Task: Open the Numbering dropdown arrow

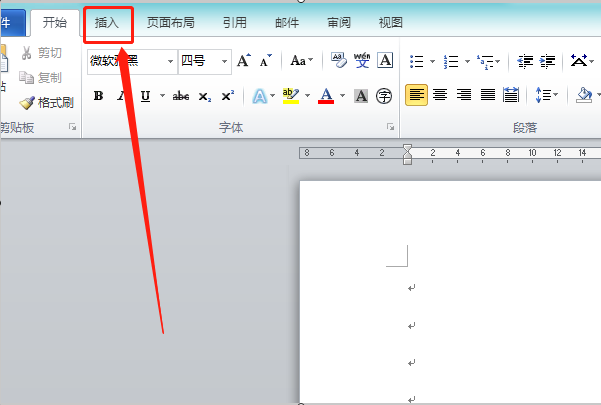Action: tap(467, 61)
